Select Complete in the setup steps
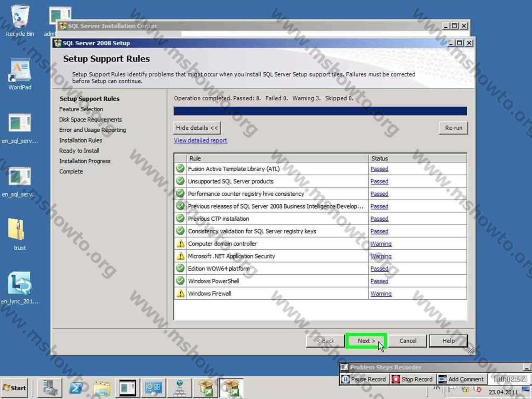This screenshot has height=399, width=532. click(71, 172)
